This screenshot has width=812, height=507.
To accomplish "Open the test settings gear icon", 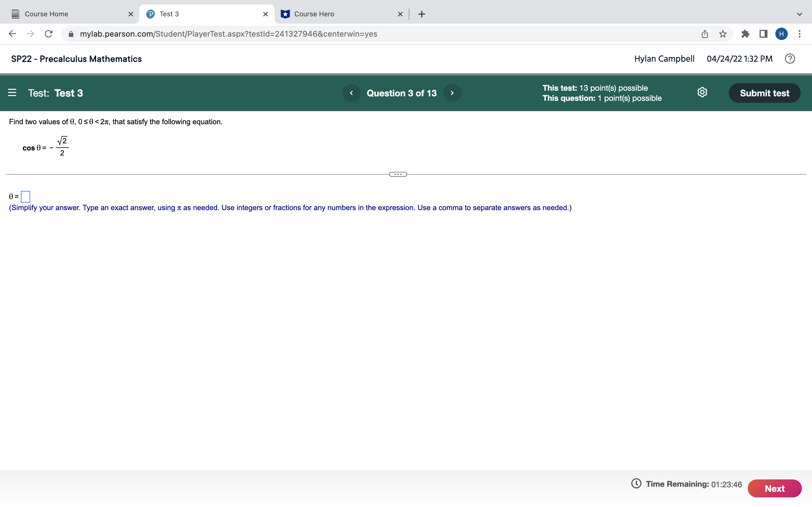I will [x=702, y=92].
